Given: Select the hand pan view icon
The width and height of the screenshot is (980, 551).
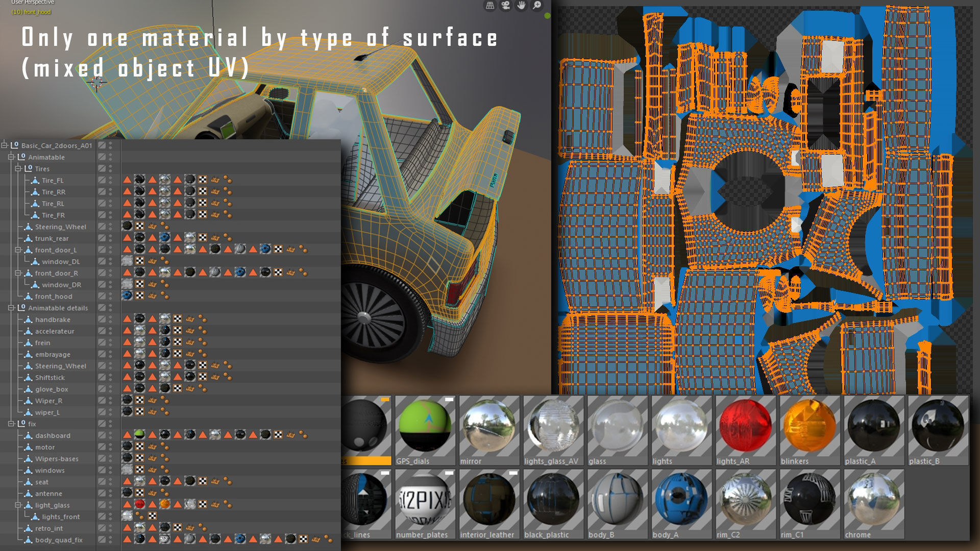Looking at the screenshot, I should (521, 6).
